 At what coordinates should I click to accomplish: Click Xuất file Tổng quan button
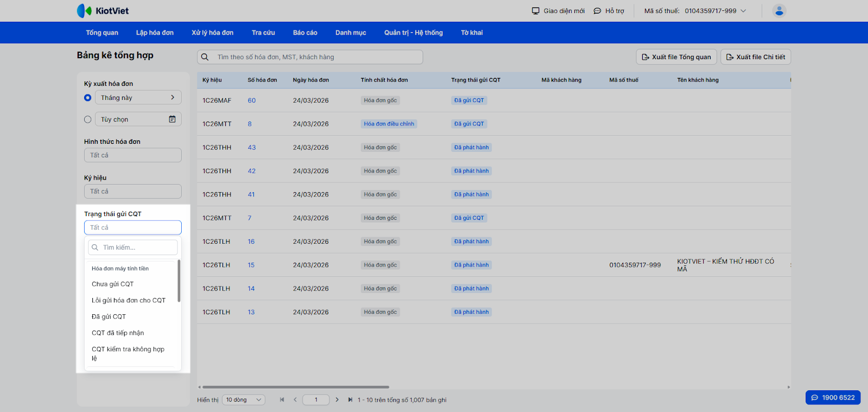tap(676, 57)
